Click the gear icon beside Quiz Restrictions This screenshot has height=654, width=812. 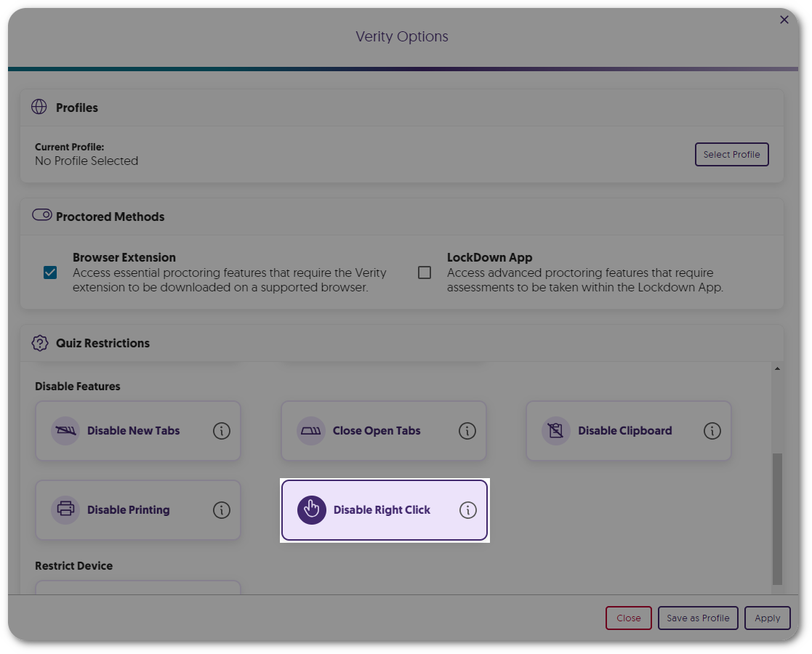(40, 342)
